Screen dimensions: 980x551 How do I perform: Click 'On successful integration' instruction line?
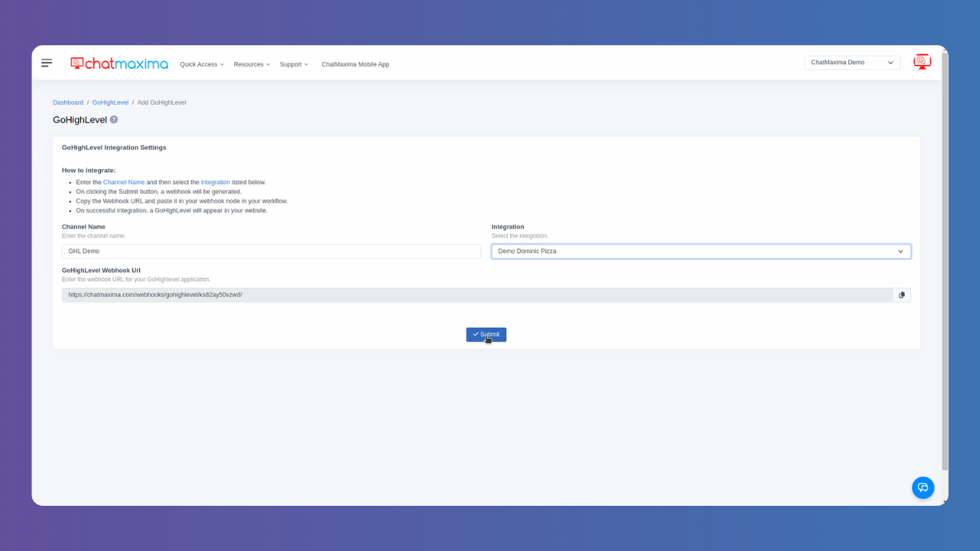click(x=172, y=210)
